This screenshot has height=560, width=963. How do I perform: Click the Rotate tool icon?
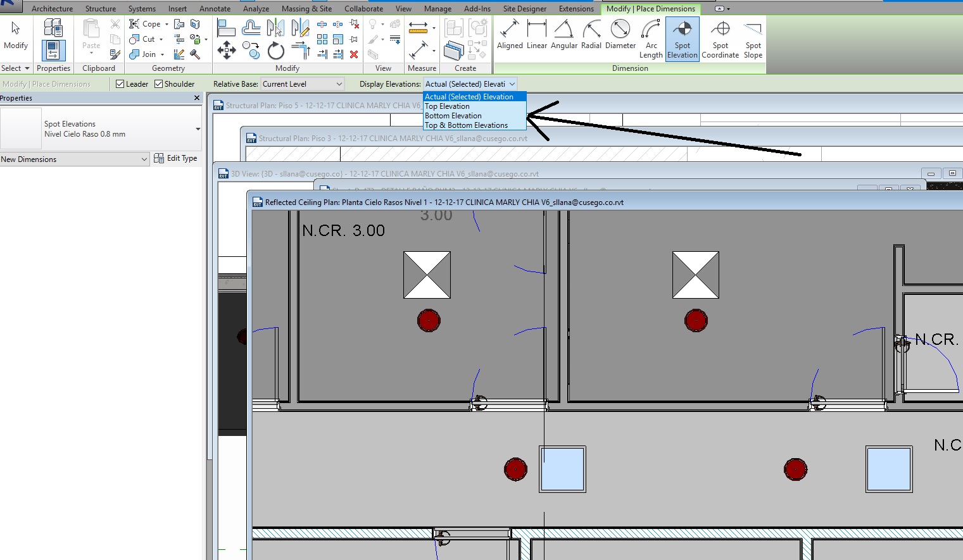point(275,51)
